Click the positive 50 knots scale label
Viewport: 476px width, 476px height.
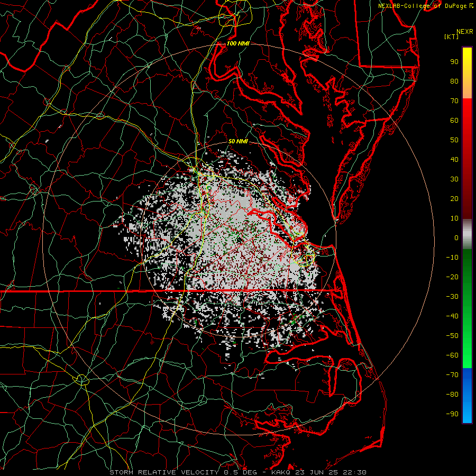(454, 140)
